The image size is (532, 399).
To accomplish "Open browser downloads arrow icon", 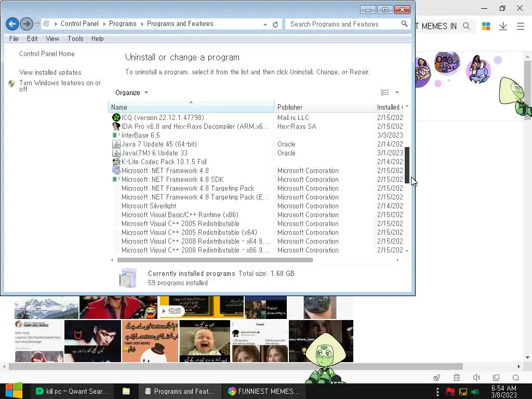I will pos(503,26).
